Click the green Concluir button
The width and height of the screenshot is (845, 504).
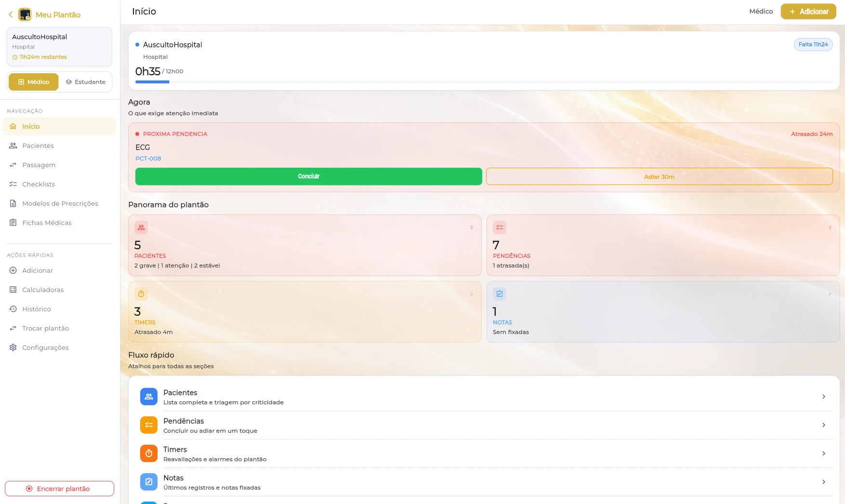coord(308,176)
